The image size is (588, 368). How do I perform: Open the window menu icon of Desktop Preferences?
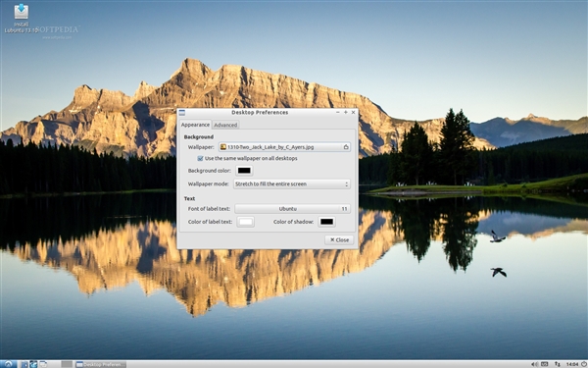click(182, 112)
